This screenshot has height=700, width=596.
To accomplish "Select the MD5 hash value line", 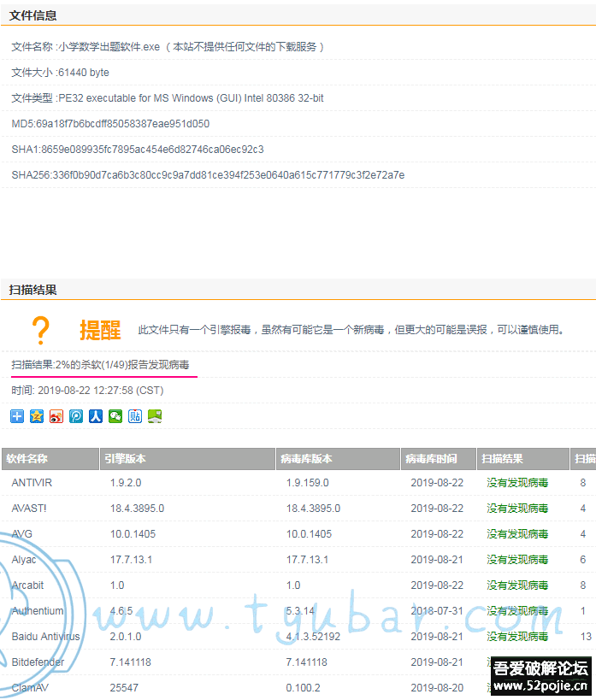I will [x=110, y=124].
